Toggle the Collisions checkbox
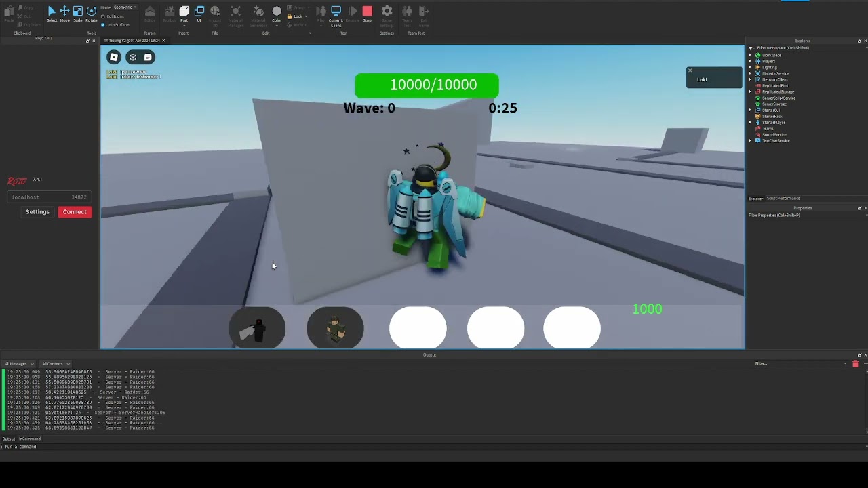The height and width of the screenshot is (488, 868). pos(103,16)
